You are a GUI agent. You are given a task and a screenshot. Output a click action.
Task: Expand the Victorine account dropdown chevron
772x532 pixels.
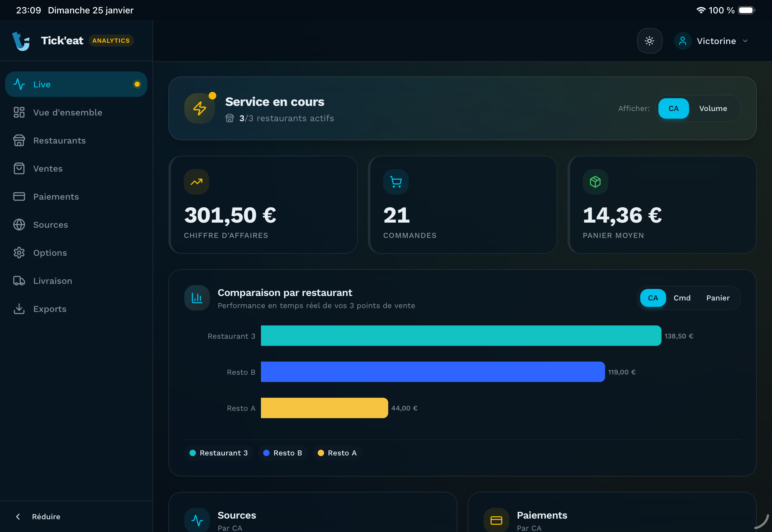click(x=745, y=41)
